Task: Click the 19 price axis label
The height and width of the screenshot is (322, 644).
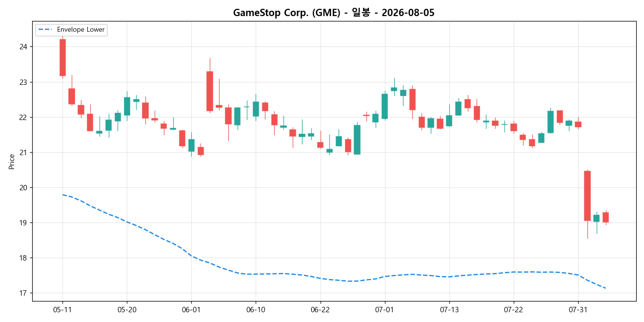Action: click(x=23, y=223)
